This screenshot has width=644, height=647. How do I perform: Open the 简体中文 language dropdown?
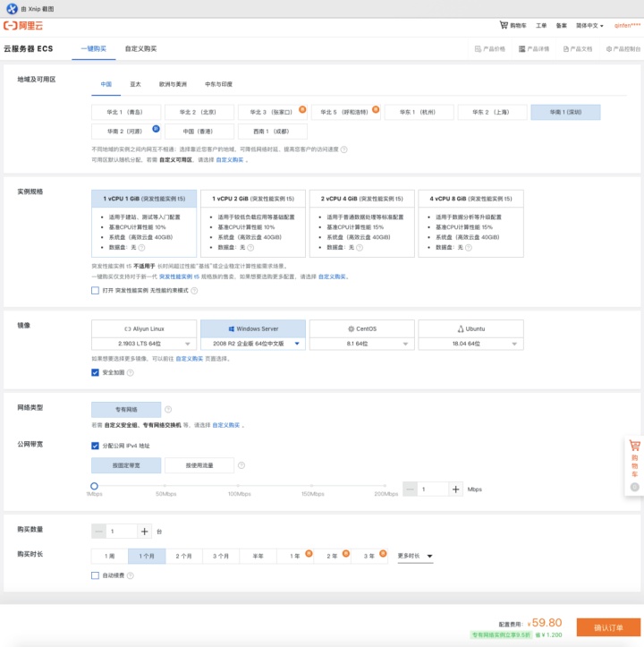[x=589, y=26]
